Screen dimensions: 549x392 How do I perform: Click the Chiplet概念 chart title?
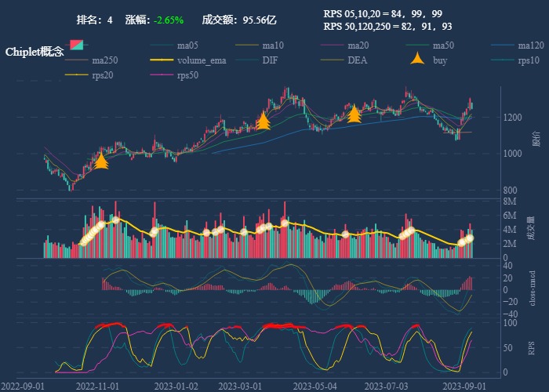click(x=34, y=52)
